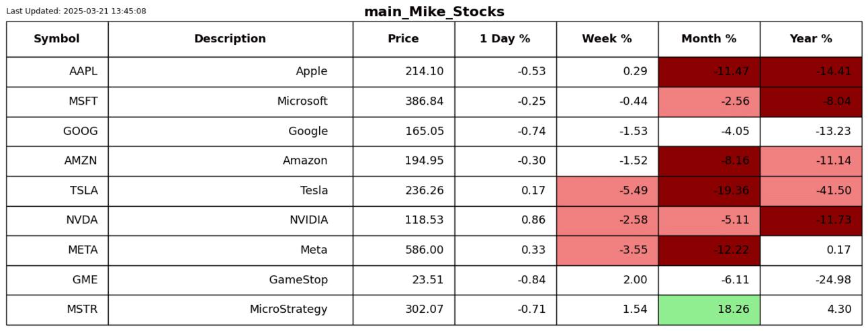Select the green 18.26 month cell

point(709,310)
